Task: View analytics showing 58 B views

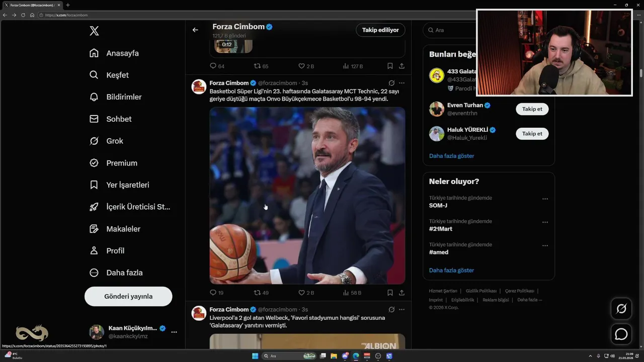Action: (x=352, y=293)
